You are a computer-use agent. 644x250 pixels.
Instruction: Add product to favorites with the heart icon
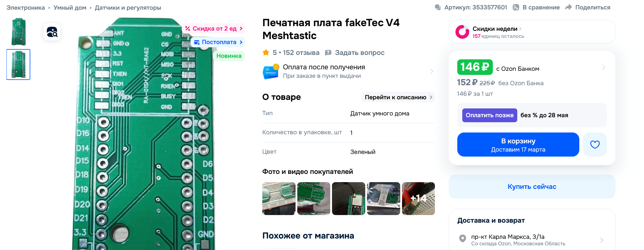tap(595, 145)
